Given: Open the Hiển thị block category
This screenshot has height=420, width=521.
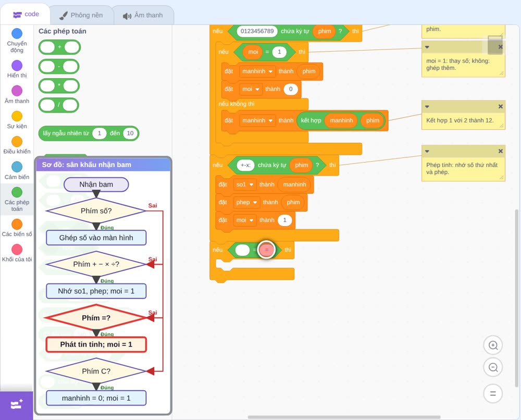Looking at the screenshot, I should tap(17, 69).
